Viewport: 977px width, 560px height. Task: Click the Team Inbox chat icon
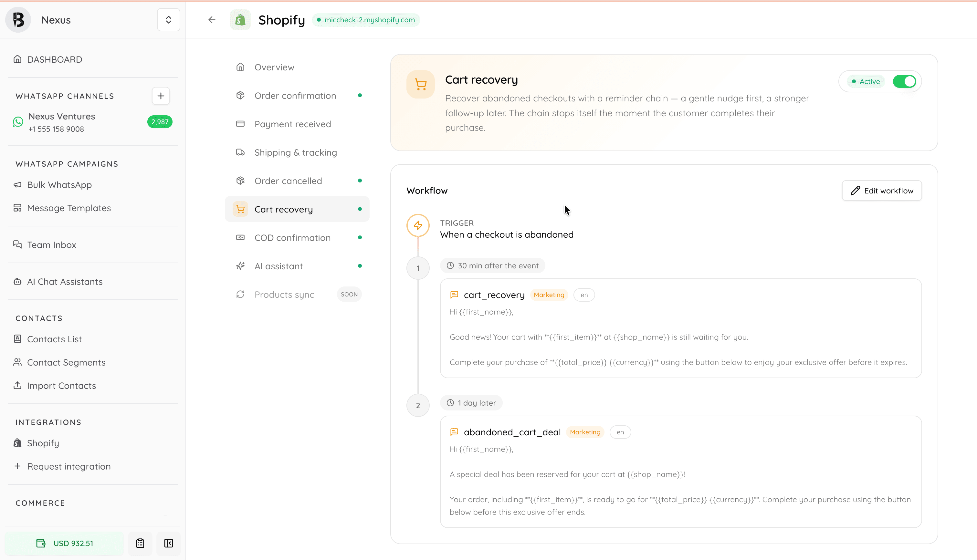coord(17,244)
